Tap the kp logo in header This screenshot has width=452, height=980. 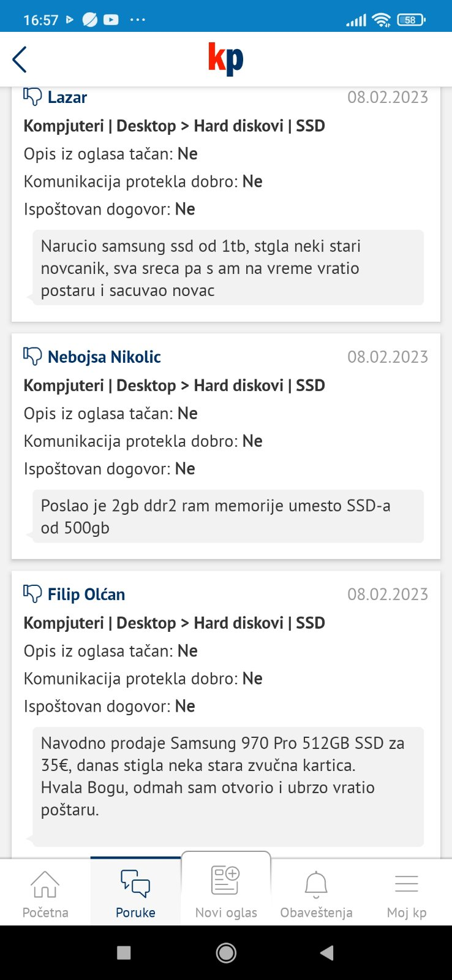(x=225, y=59)
